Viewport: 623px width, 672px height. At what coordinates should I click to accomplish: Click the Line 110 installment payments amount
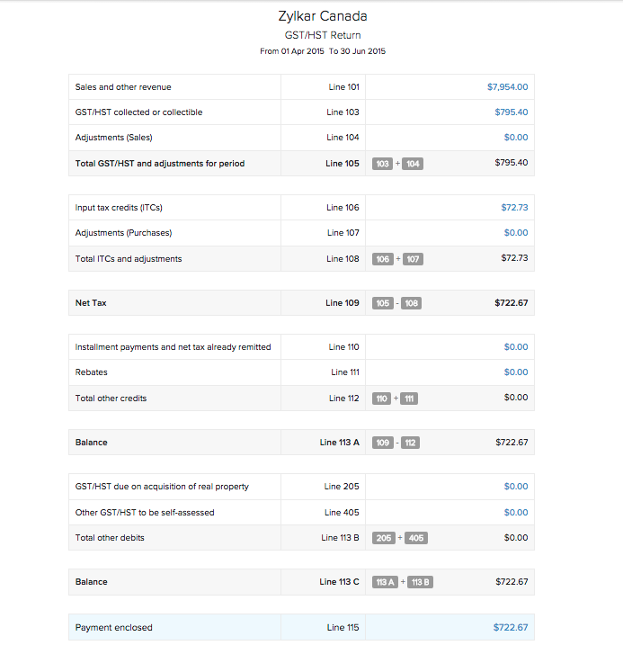coord(516,347)
